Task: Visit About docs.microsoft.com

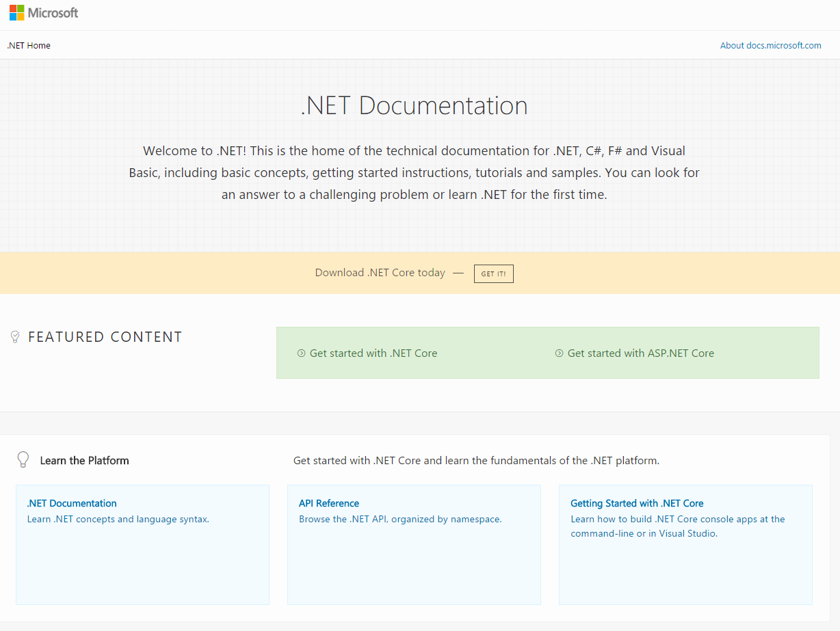Action: click(770, 45)
